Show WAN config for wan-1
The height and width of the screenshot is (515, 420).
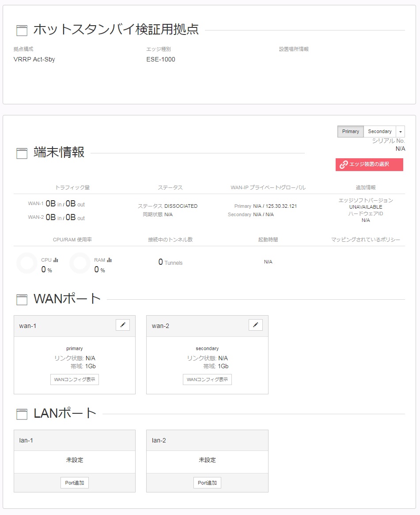coord(75,379)
